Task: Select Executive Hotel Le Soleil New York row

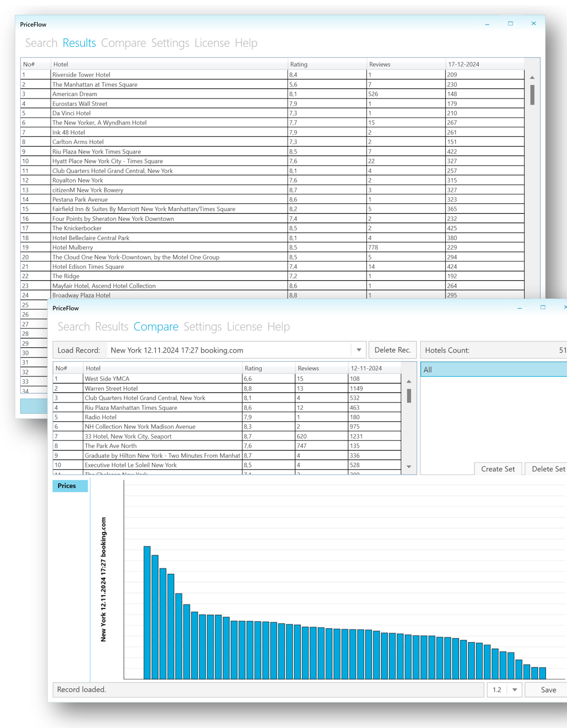Action: point(227,465)
